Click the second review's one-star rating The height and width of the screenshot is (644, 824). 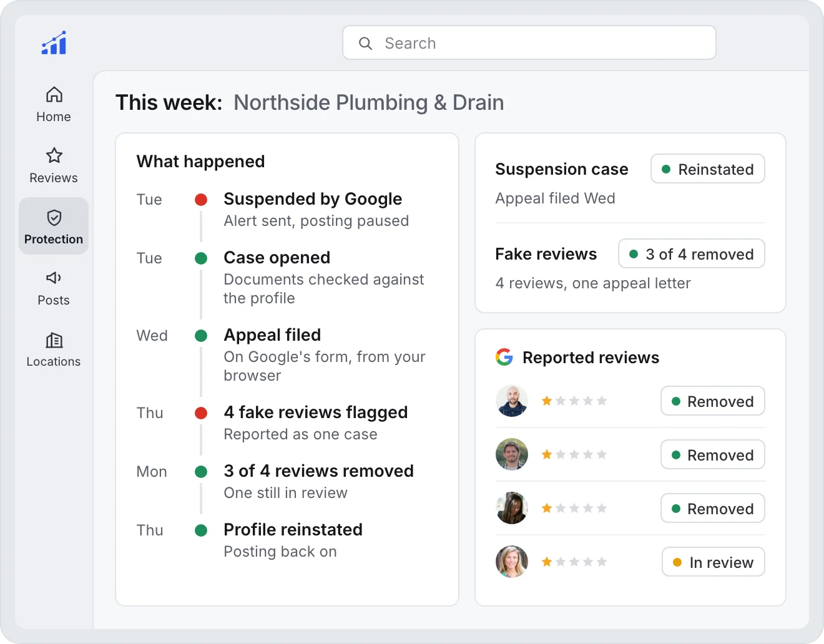pyautogui.click(x=574, y=454)
